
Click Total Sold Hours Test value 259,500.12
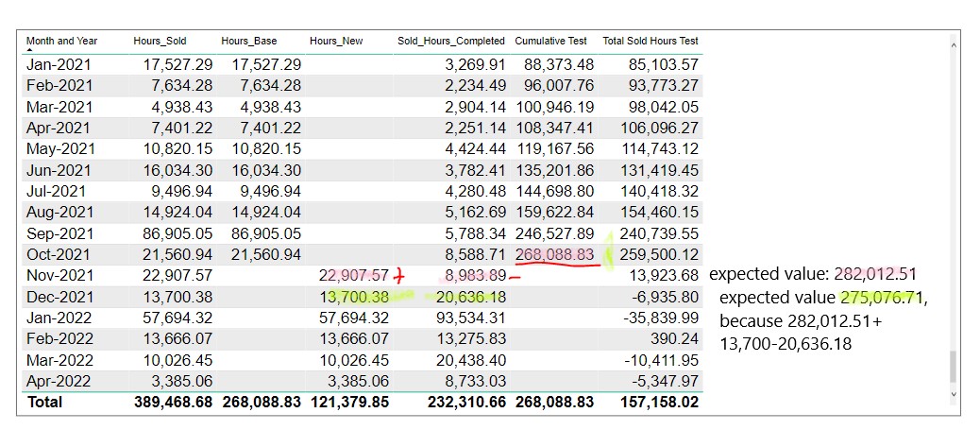point(659,255)
